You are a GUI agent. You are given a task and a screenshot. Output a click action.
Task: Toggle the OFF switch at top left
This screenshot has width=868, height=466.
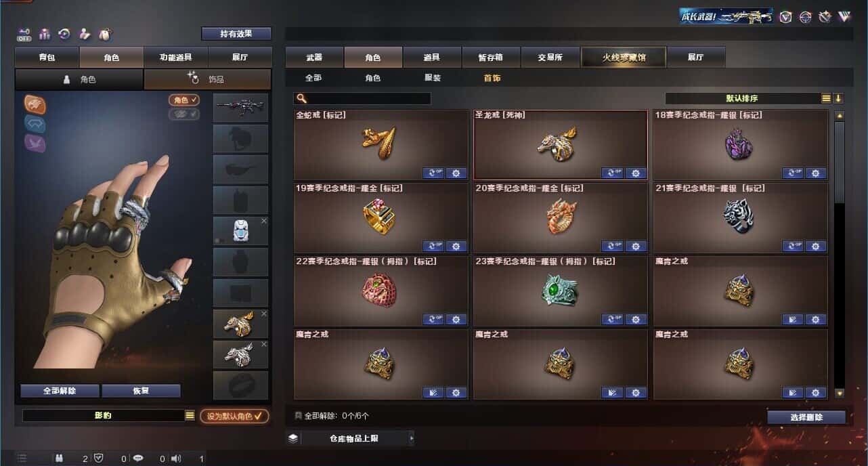pyautogui.click(x=24, y=34)
